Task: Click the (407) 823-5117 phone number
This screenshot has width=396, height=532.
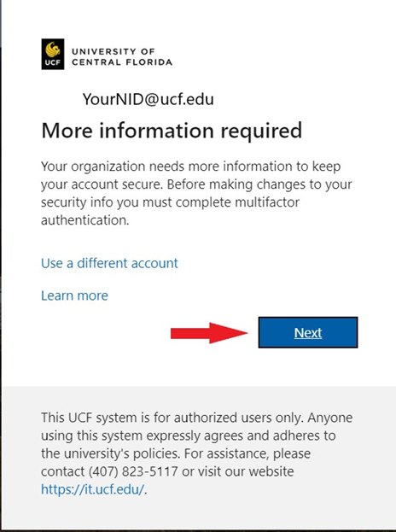Action: coord(133,471)
